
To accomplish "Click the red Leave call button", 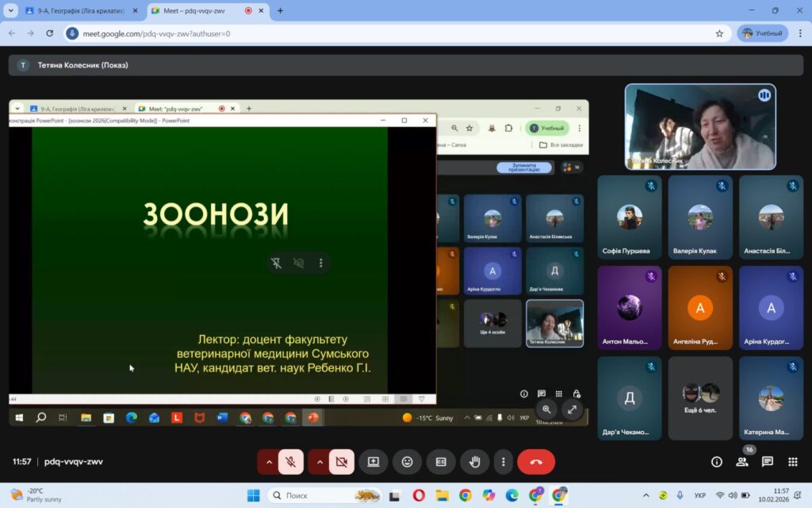I will coord(536,462).
